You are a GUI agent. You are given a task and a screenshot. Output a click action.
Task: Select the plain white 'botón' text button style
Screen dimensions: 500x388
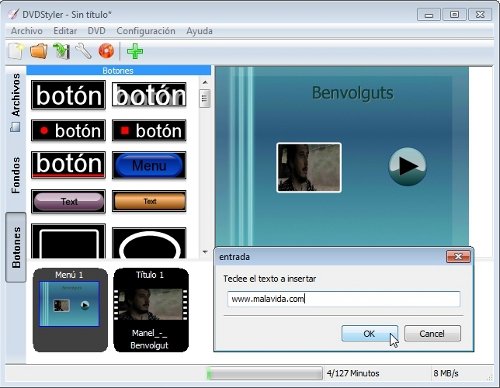[x=68, y=95]
